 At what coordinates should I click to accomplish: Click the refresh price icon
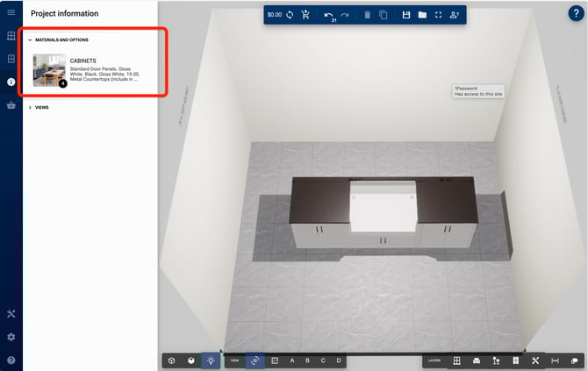(290, 15)
